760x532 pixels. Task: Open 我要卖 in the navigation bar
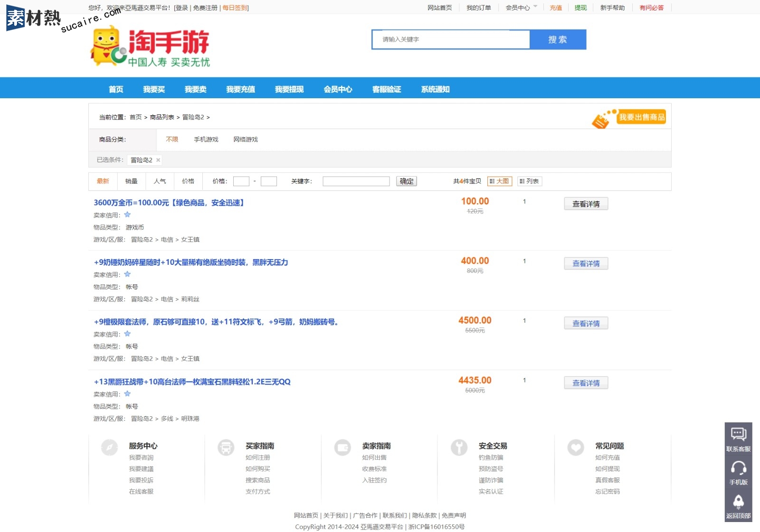tap(196, 89)
